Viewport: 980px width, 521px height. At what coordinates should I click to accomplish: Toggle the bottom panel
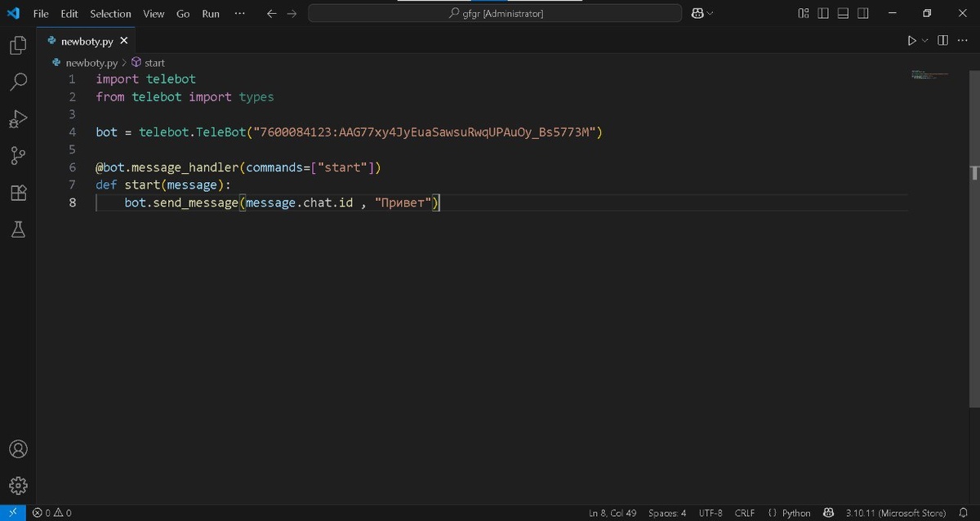coord(843,13)
